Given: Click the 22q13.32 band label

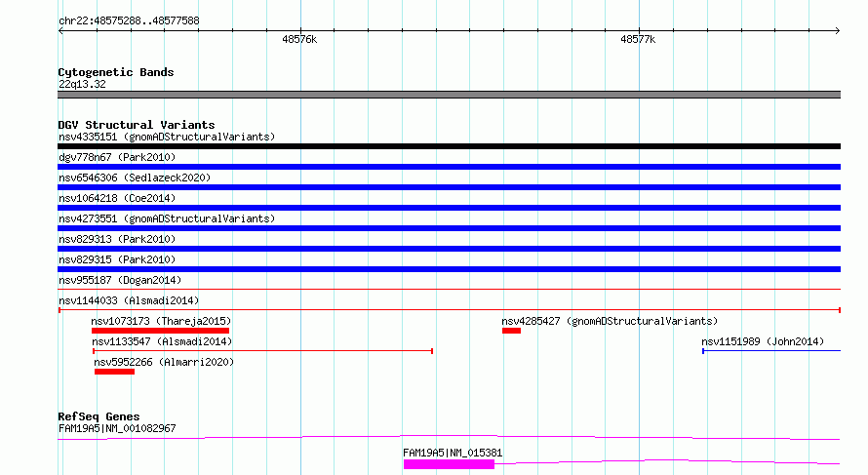Looking at the screenshot, I should [x=82, y=84].
